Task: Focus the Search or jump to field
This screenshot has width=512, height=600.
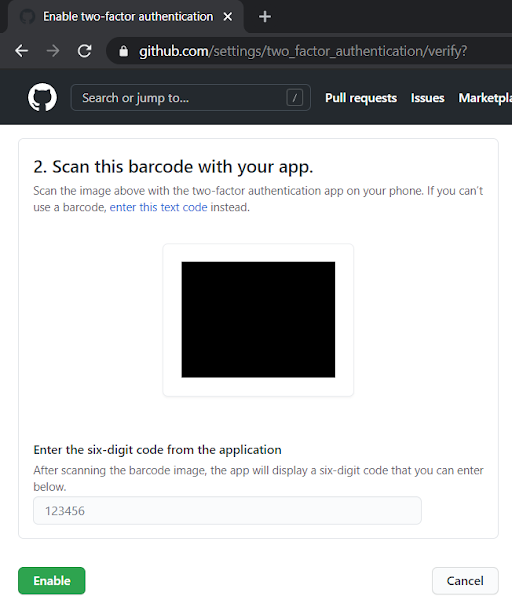Action: 191,98
